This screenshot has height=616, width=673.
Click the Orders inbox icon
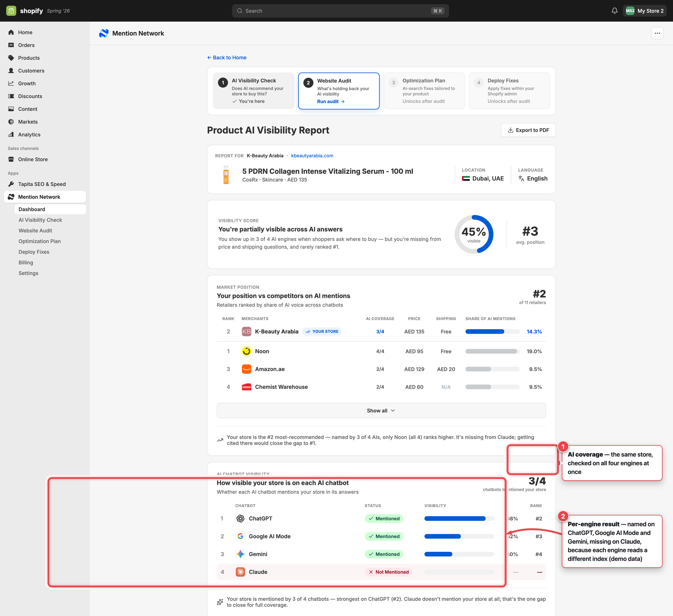click(11, 45)
